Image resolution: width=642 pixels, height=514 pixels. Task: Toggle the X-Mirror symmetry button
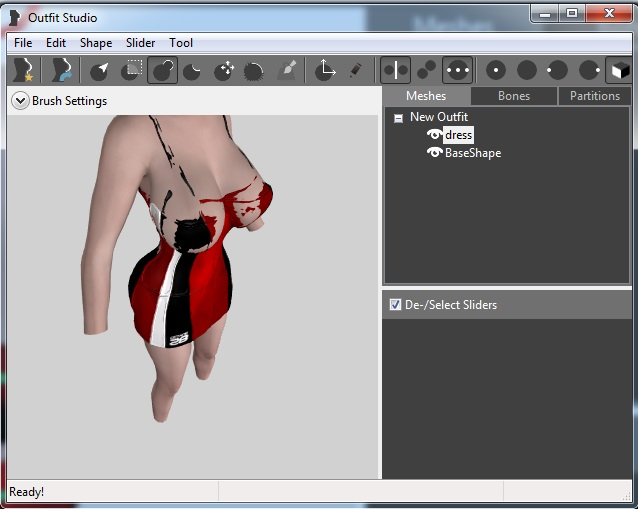coord(395,70)
